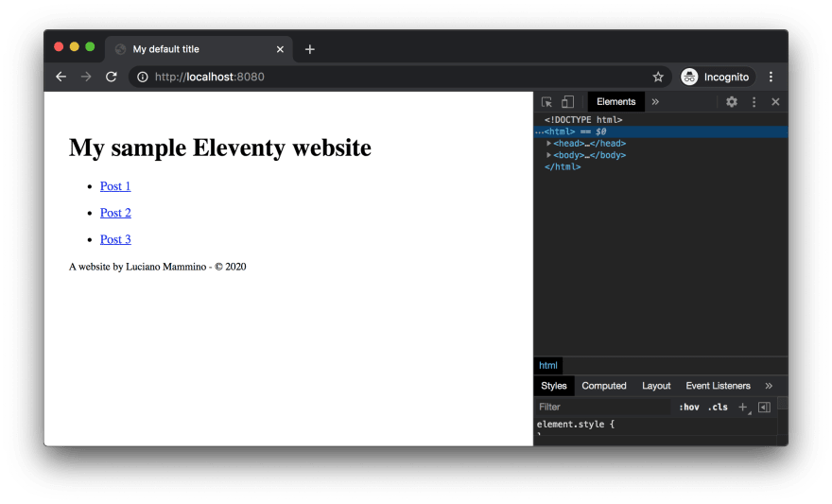Close the 'My default title' tab
832x504 pixels.
[280, 49]
